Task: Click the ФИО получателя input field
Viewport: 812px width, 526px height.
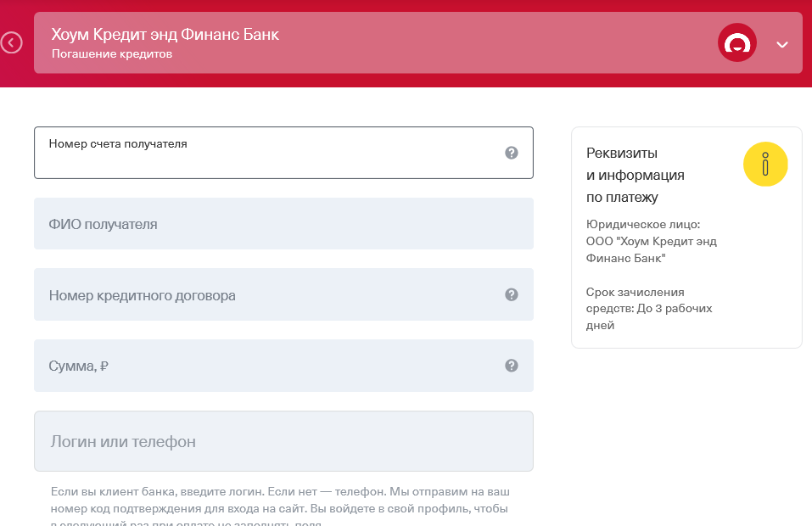Action: tap(283, 224)
